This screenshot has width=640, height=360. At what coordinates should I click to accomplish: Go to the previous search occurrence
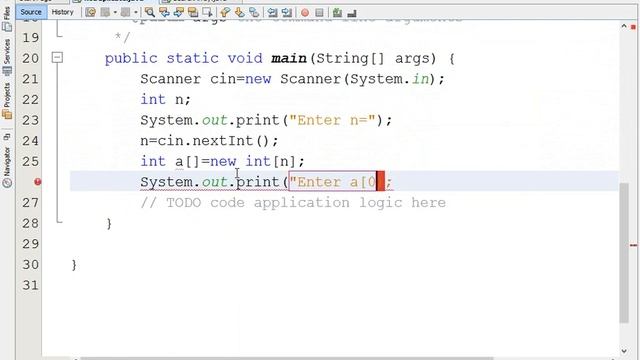click(x=164, y=13)
